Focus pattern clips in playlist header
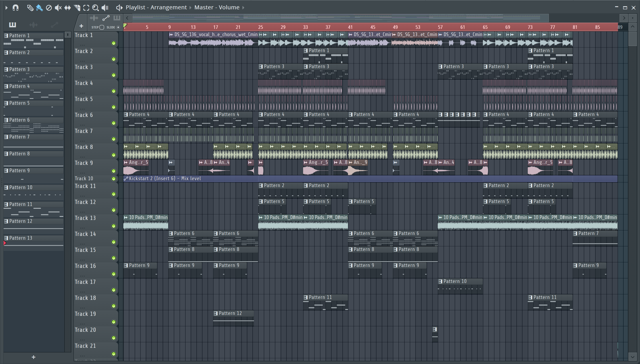 click(x=117, y=18)
